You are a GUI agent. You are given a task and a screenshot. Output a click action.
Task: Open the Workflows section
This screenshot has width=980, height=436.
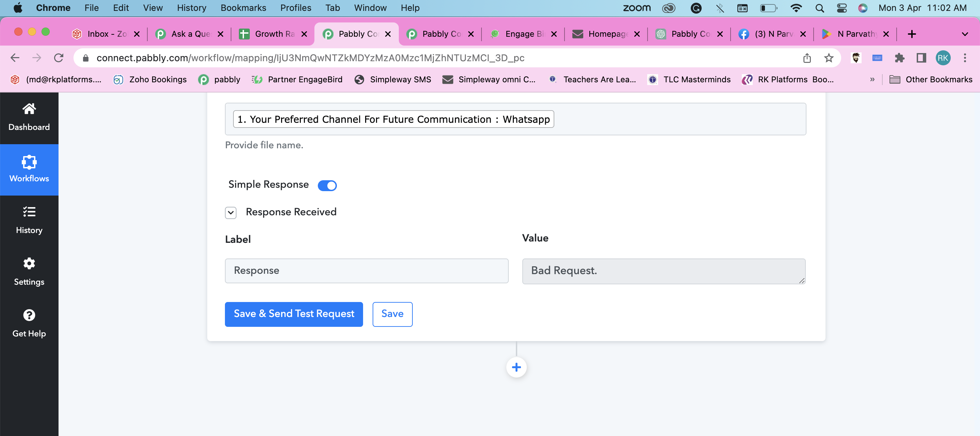29,169
